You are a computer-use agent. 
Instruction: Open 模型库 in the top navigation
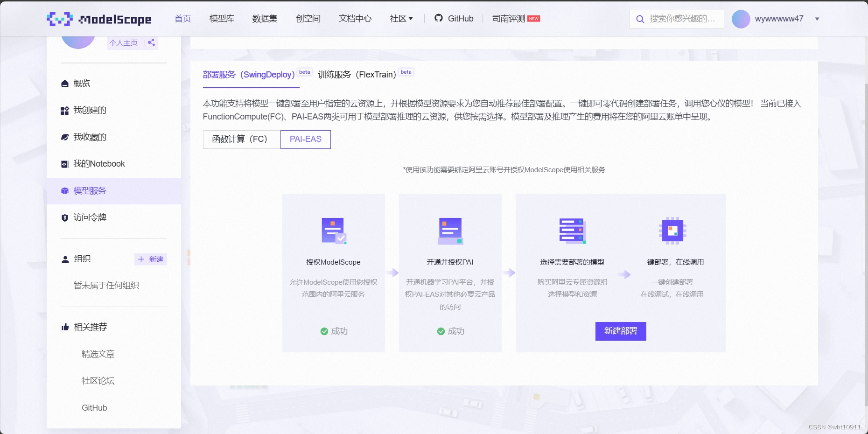point(222,19)
